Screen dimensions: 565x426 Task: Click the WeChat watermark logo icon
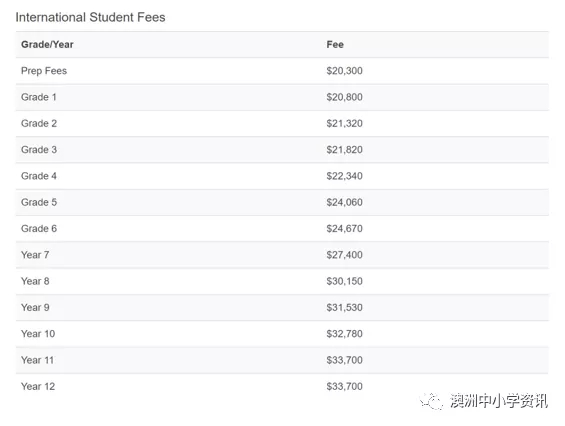coord(431,401)
